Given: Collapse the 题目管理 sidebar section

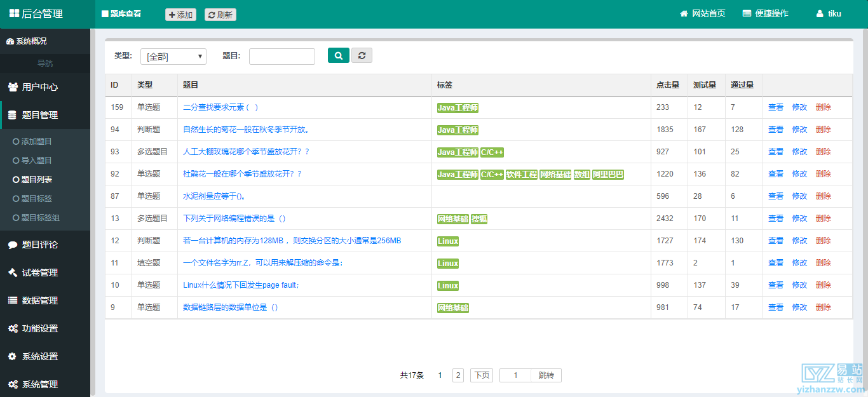Looking at the screenshot, I should tap(40, 115).
